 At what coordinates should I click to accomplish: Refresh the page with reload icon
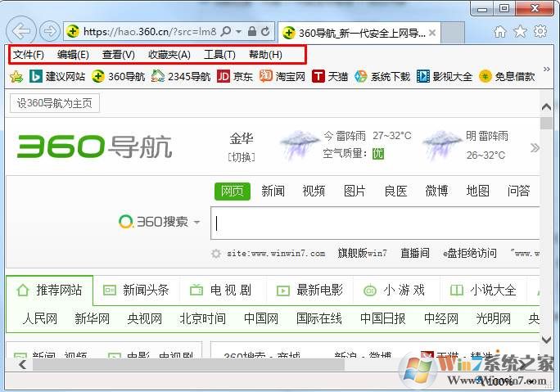(x=265, y=31)
